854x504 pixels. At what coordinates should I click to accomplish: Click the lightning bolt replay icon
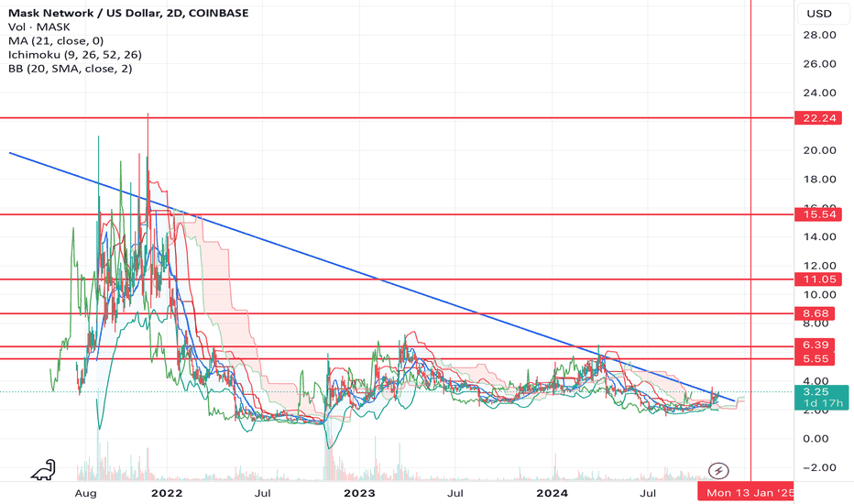pyautogui.click(x=718, y=470)
